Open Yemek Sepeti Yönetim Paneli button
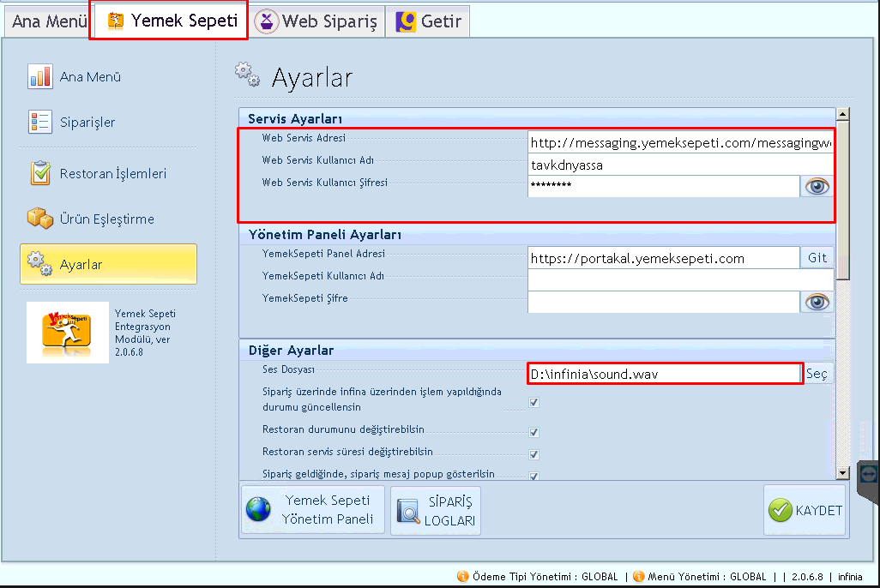The image size is (880, 588). click(x=313, y=509)
